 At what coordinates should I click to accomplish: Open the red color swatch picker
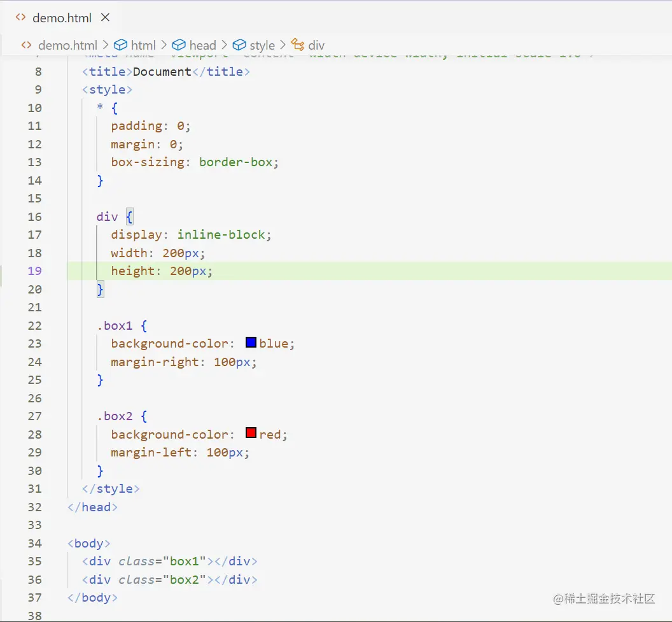[251, 433]
